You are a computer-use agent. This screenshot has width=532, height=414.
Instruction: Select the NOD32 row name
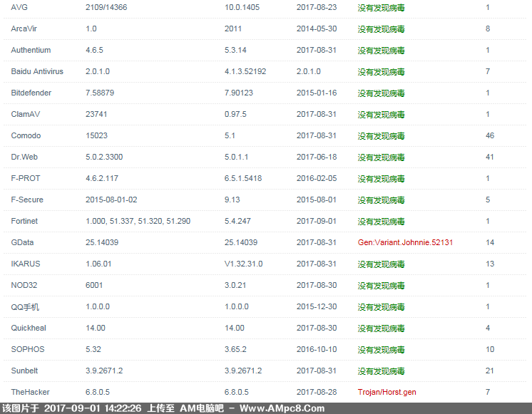24,285
